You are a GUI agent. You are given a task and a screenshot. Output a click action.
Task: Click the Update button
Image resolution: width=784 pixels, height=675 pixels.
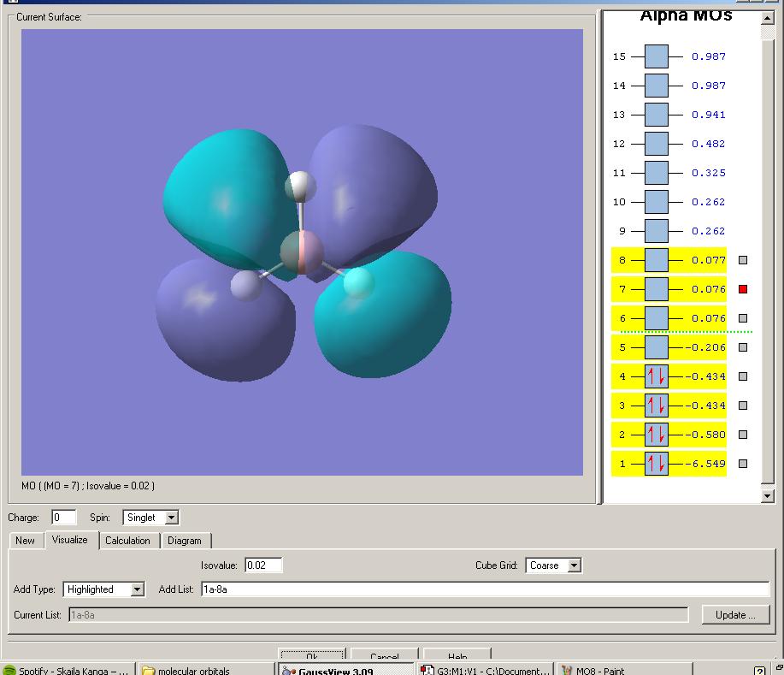tap(734, 615)
